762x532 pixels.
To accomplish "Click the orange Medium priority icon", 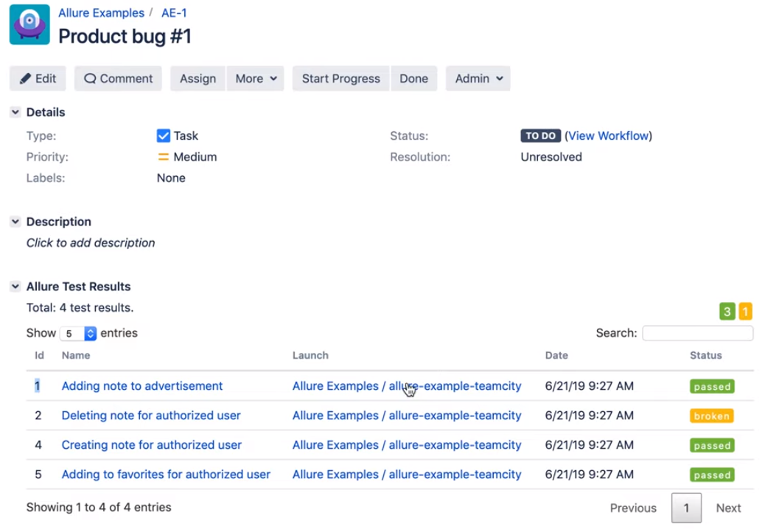I will pyautogui.click(x=164, y=157).
